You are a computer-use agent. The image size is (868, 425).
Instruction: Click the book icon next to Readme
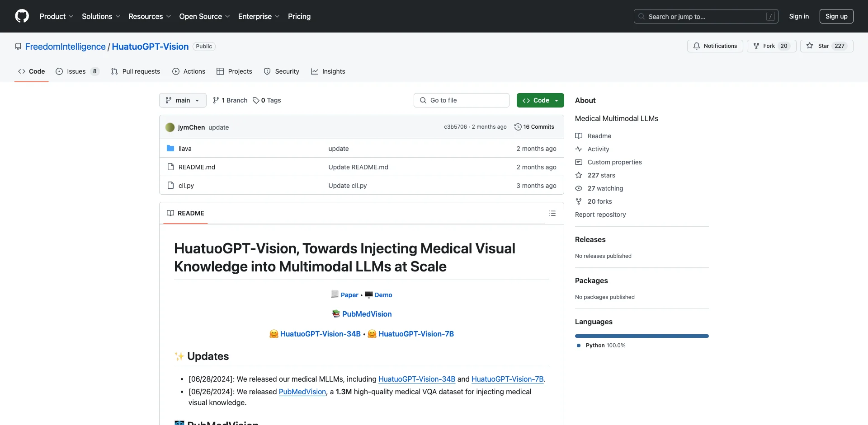point(579,136)
